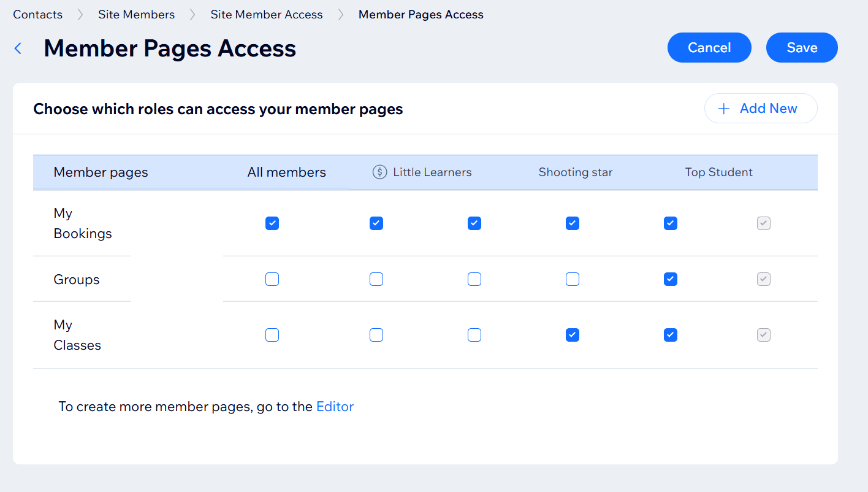The height and width of the screenshot is (492, 868).
Task: Click the Member pages column header
Action: pyautogui.click(x=101, y=172)
